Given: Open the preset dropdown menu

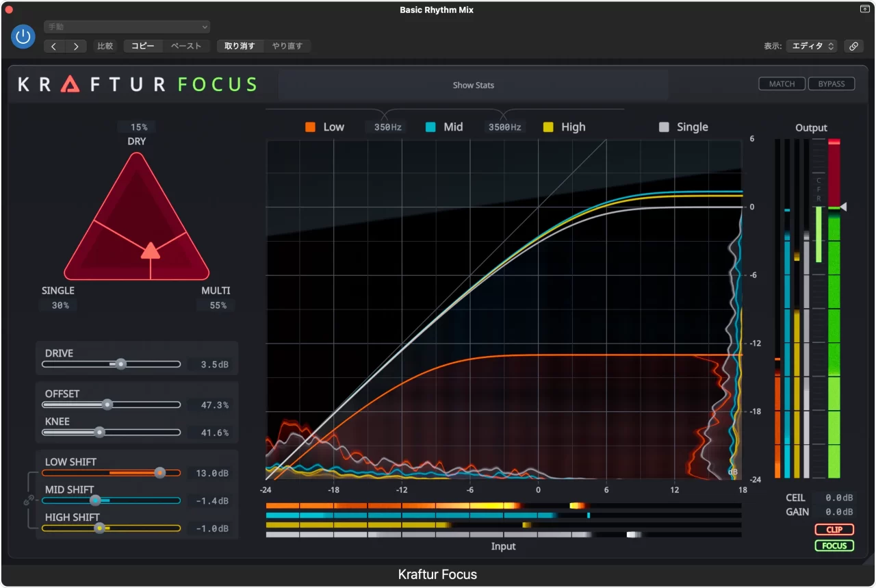Looking at the screenshot, I should pyautogui.click(x=127, y=27).
